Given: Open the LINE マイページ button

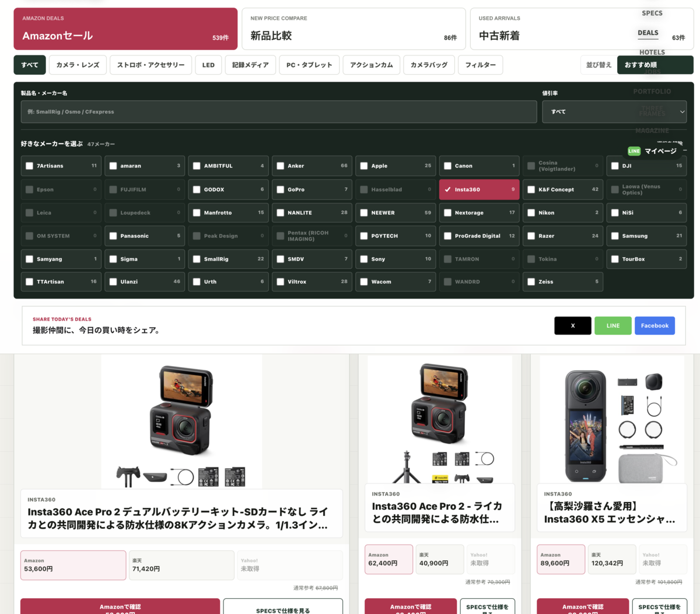Looking at the screenshot, I should (653, 151).
